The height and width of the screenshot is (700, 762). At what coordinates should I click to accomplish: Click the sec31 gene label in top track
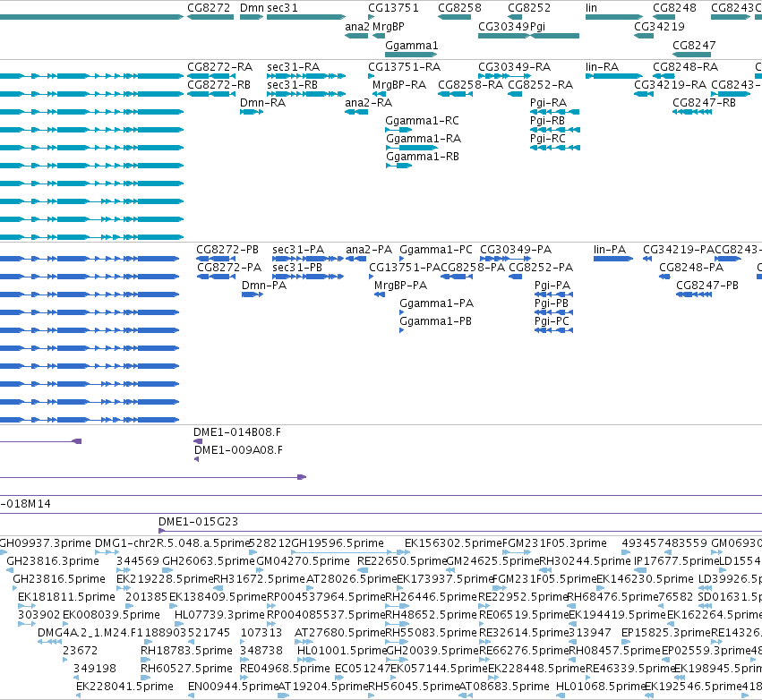pos(282,8)
